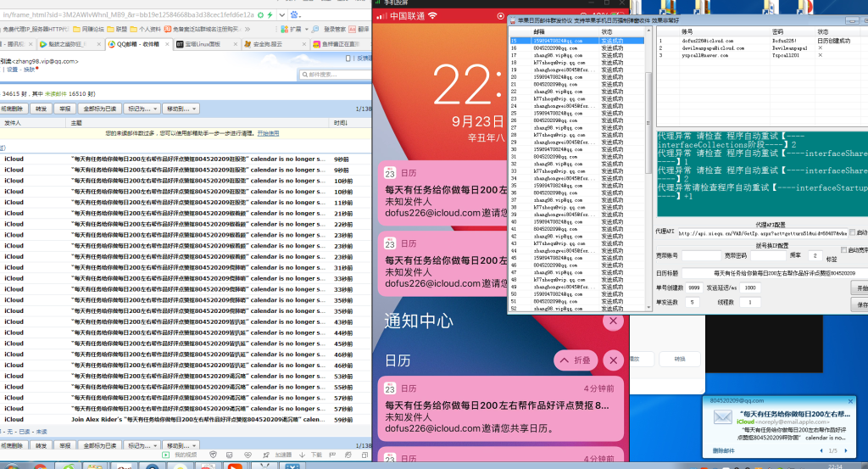The image size is (868, 469).
Task: Enable the 启动 checkbox beside proxy API
Action: (x=851, y=232)
